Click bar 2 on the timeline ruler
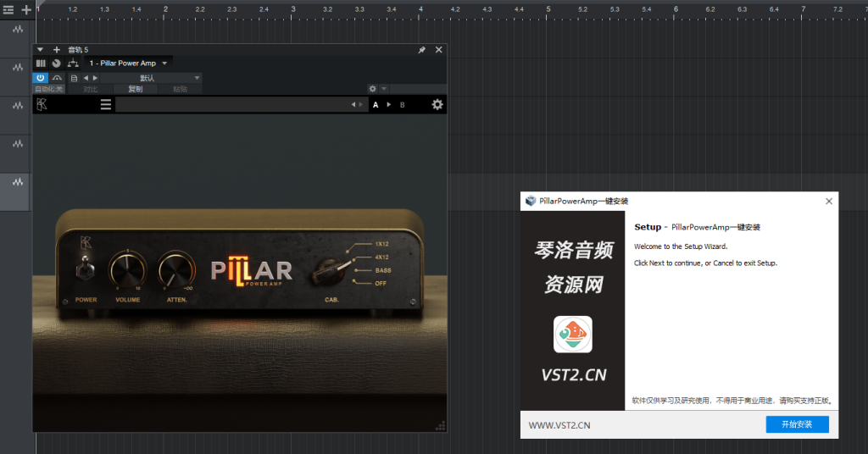The width and height of the screenshot is (868, 454). pos(165,9)
